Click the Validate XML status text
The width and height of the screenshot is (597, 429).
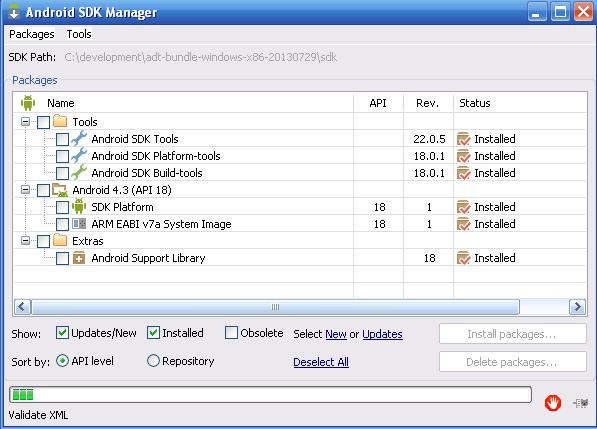coord(38,415)
